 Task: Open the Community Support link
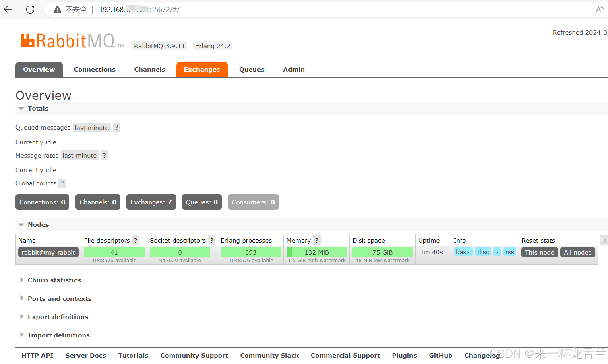(x=194, y=355)
